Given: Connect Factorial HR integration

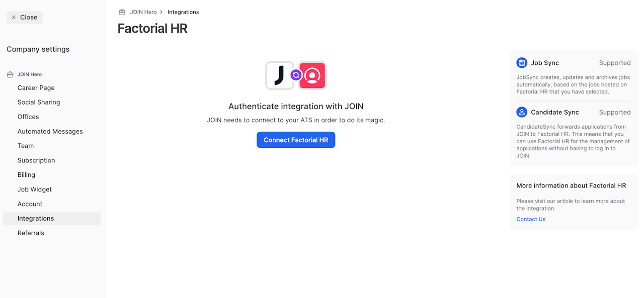Looking at the screenshot, I should coord(296,140).
